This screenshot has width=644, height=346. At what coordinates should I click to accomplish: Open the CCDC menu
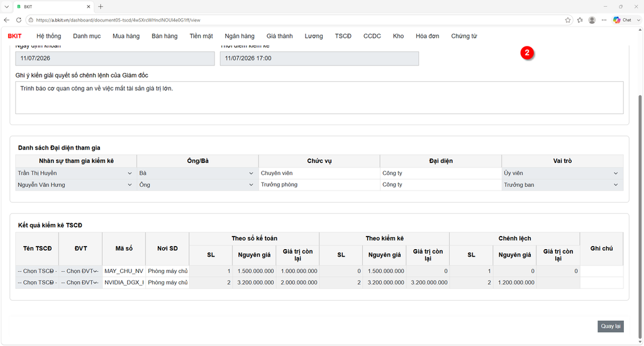point(372,36)
